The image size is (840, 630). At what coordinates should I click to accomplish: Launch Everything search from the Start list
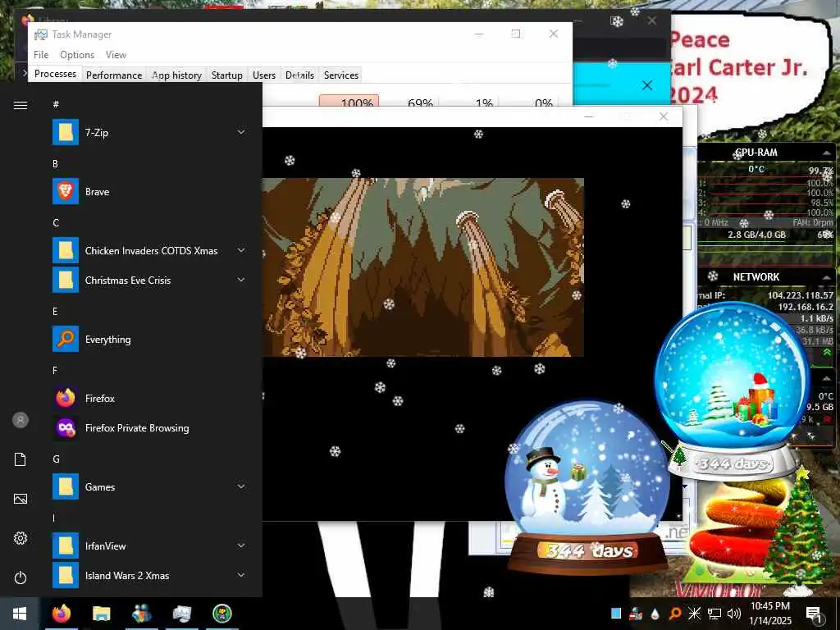pos(149,340)
